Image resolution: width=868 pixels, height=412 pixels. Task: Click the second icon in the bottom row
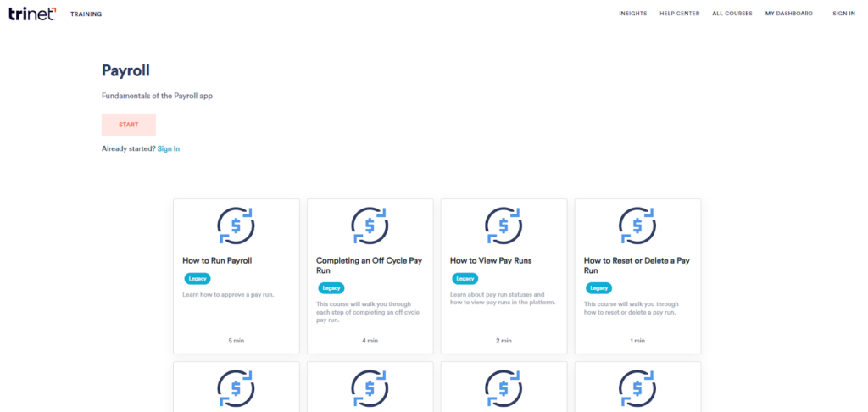click(370, 389)
